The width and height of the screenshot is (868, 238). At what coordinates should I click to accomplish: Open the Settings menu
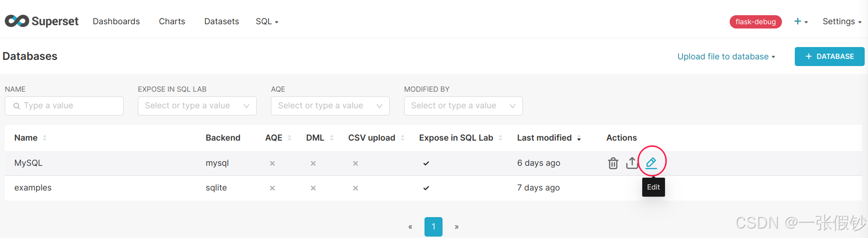coord(841,21)
